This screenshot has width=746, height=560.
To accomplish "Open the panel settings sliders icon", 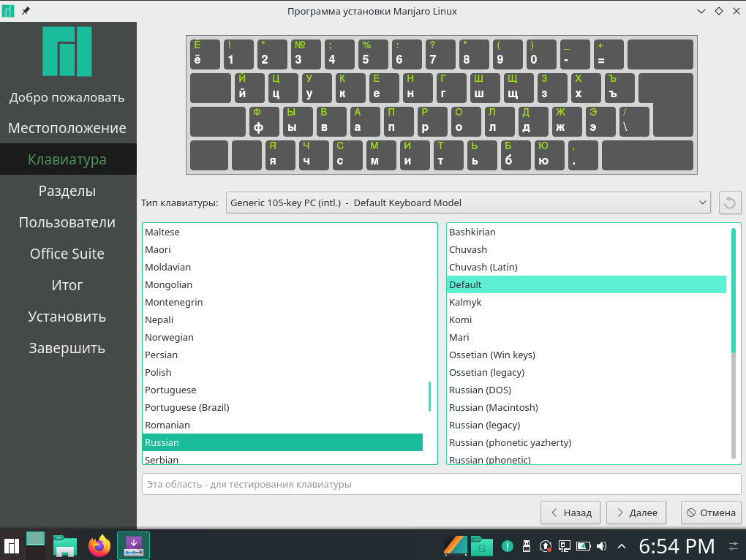I will pyautogui.click(x=734, y=546).
